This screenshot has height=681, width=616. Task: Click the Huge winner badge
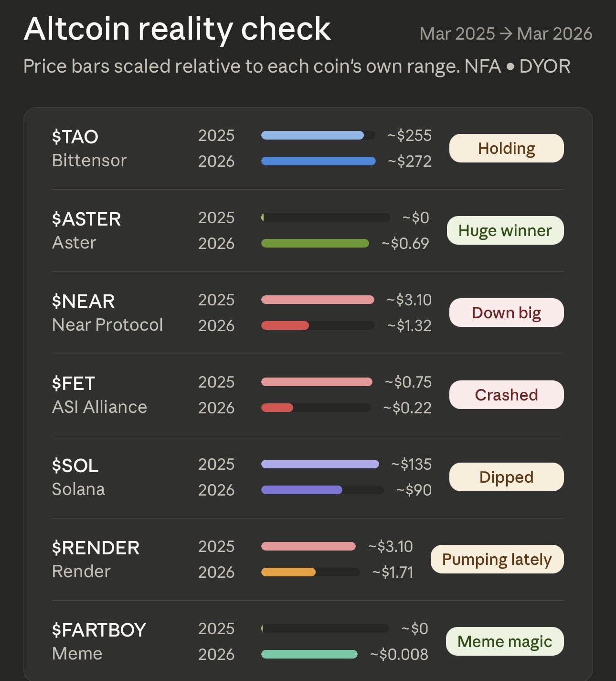(505, 230)
